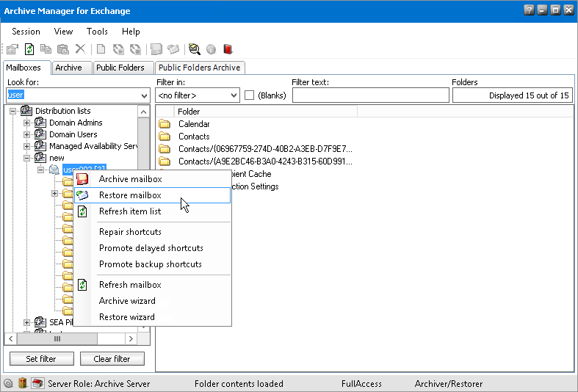Click the magnifier search icon in the toolbar
Image resolution: width=578 pixels, height=392 pixels.
coord(194,49)
